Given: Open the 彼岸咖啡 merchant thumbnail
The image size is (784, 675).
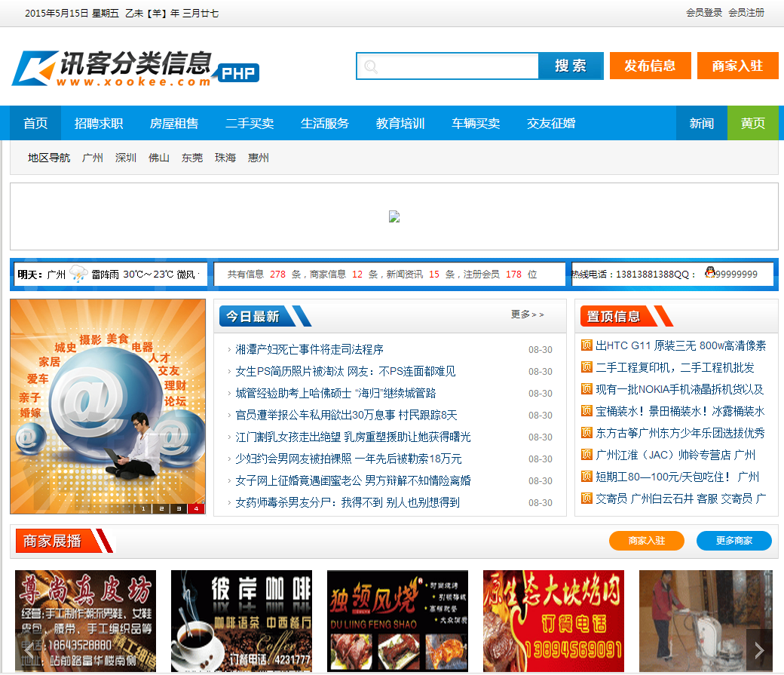Looking at the screenshot, I should [x=241, y=620].
